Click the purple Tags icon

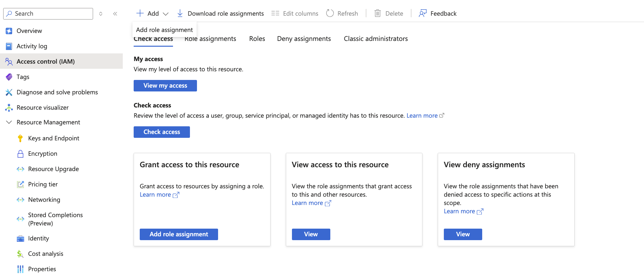tap(9, 77)
